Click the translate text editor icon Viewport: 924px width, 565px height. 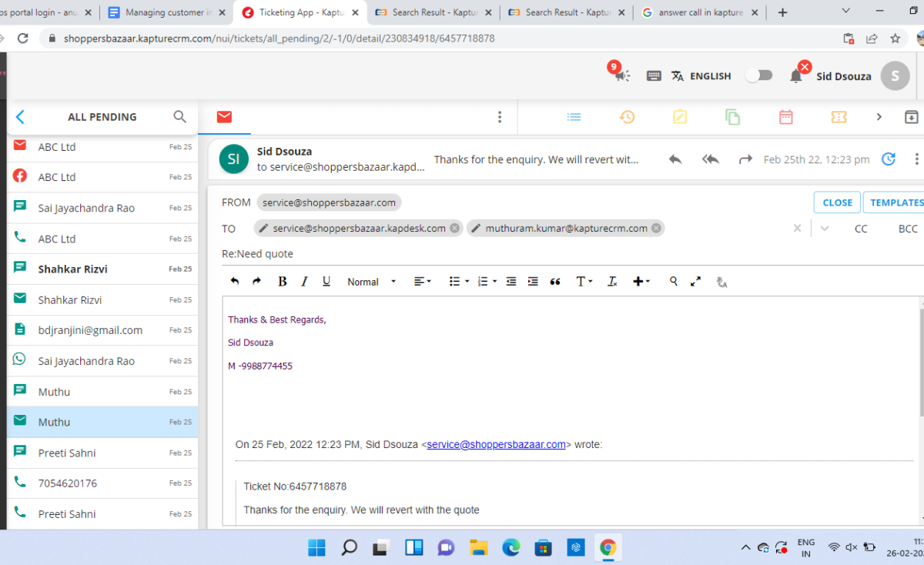(721, 282)
